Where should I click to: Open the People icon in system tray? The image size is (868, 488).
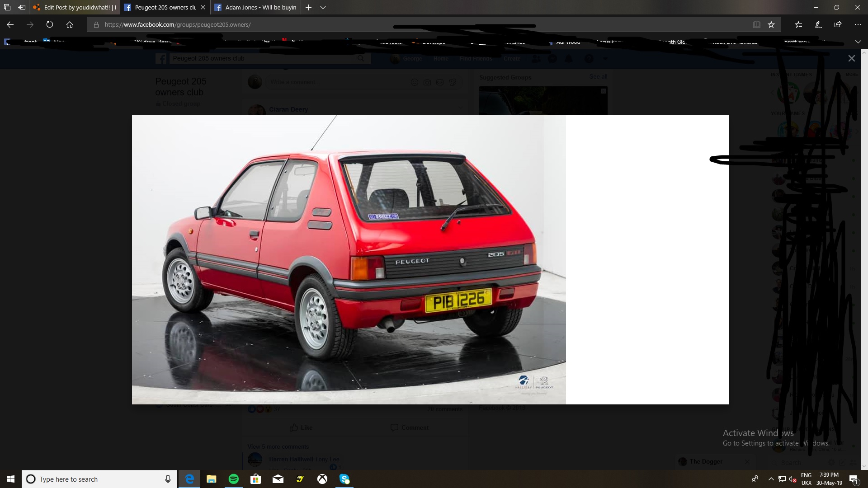pos(755,479)
